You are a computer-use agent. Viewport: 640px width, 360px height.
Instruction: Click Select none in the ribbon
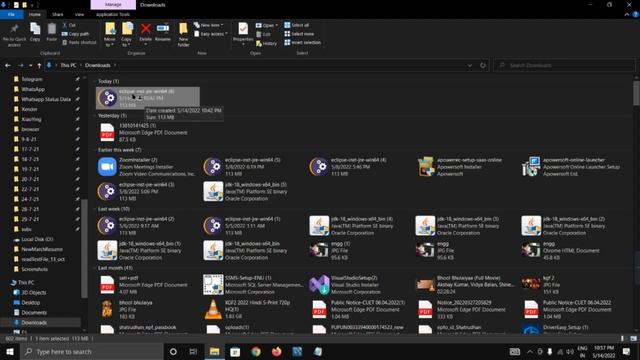point(299,34)
